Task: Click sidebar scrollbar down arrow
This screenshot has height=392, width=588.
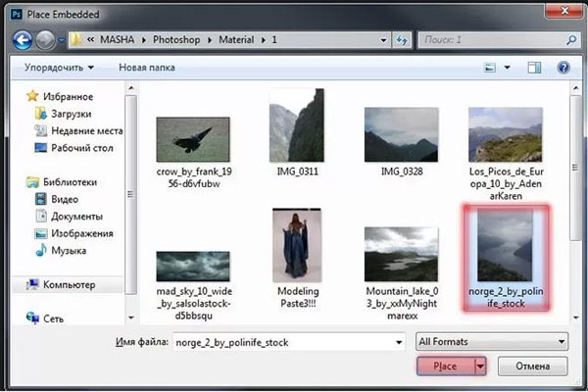Action: (x=131, y=318)
